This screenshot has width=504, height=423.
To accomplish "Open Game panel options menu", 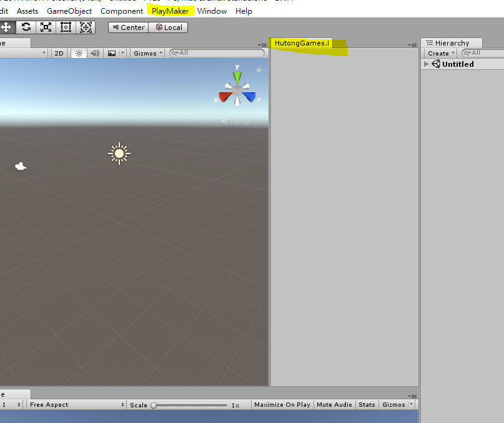I will [x=412, y=396].
